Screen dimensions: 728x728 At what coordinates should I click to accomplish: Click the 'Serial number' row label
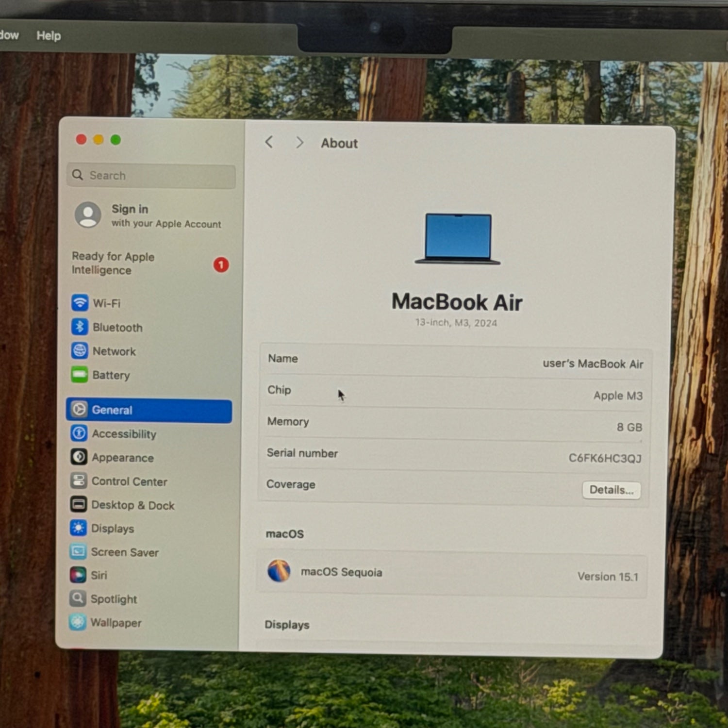pos(302,453)
